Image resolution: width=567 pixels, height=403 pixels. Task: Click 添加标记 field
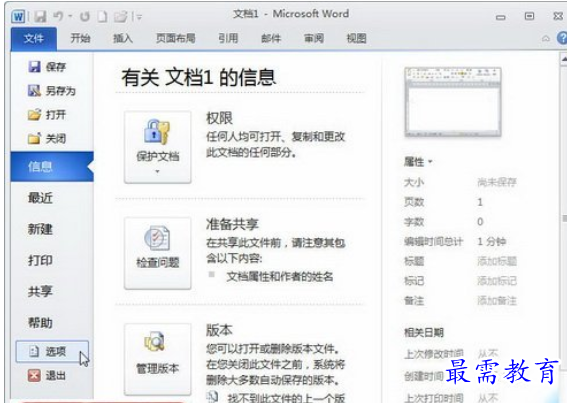tap(497, 281)
